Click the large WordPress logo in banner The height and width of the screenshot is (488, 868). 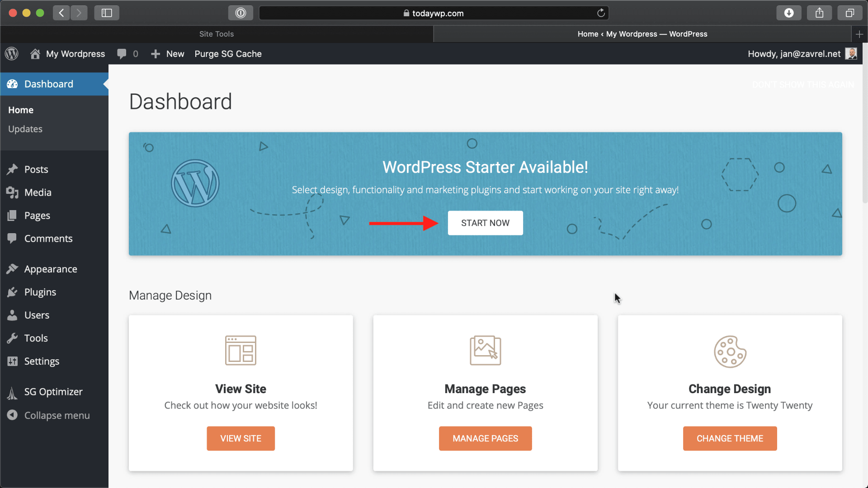tap(195, 183)
